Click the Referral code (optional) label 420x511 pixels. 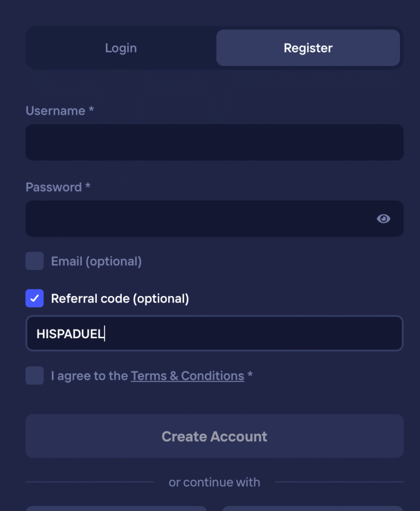(120, 299)
